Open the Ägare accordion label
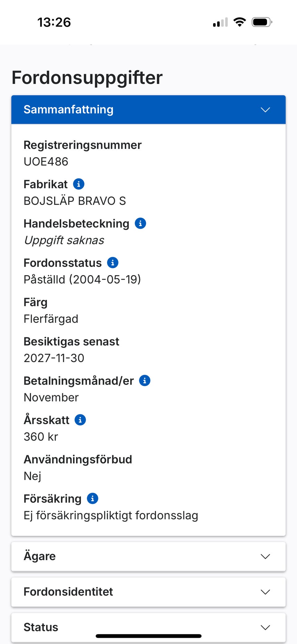297x644 pixels. [40, 556]
